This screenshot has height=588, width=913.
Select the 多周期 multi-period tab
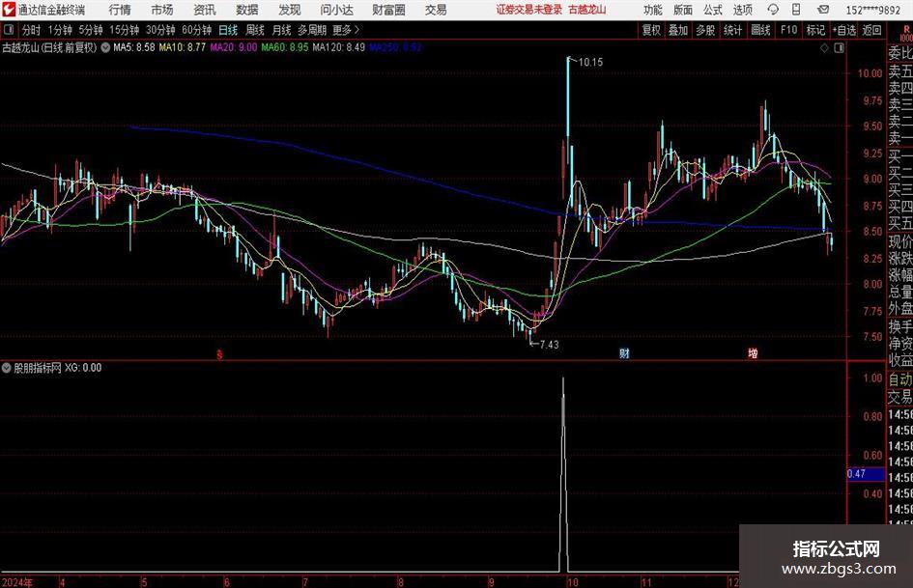click(x=312, y=30)
